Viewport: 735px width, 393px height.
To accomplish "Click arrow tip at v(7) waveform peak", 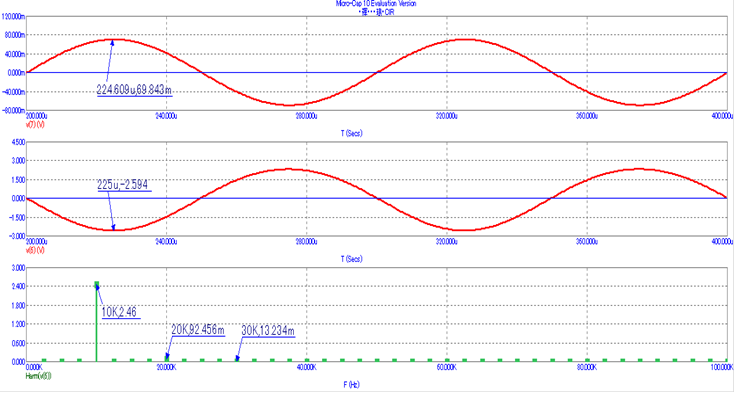I will (113, 40).
